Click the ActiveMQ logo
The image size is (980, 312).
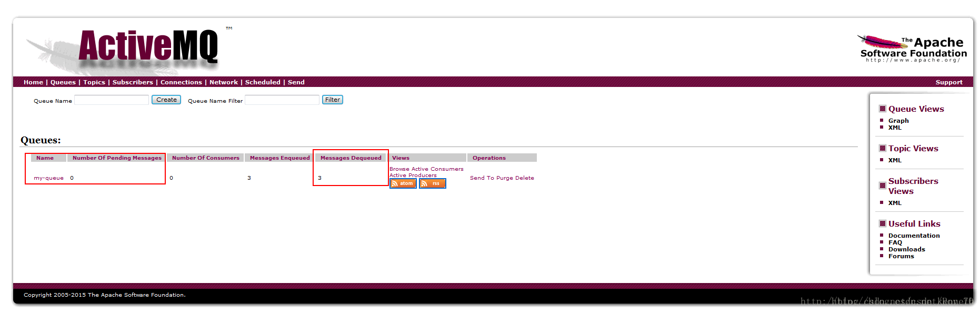[x=148, y=46]
